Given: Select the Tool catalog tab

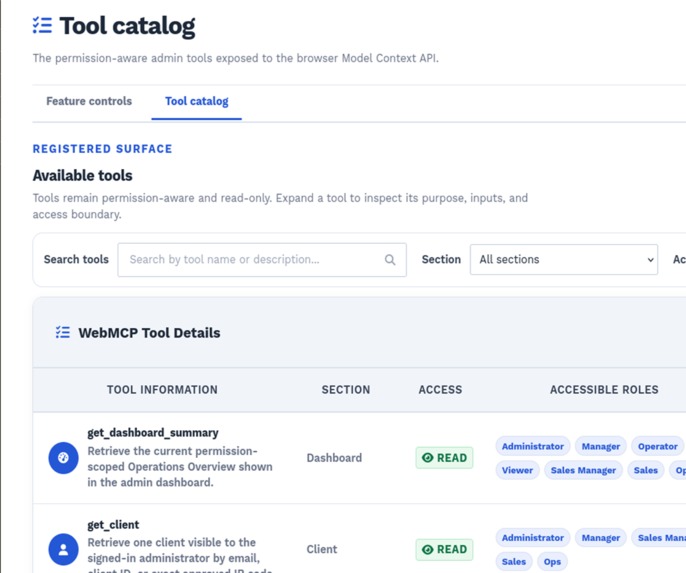Looking at the screenshot, I should pyautogui.click(x=196, y=101).
